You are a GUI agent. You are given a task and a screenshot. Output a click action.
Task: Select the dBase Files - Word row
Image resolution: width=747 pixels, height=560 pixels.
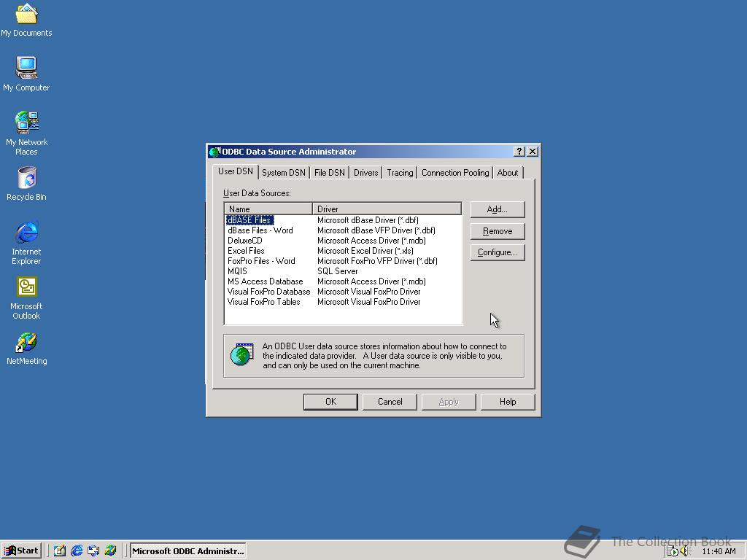pyautogui.click(x=260, y=230)
